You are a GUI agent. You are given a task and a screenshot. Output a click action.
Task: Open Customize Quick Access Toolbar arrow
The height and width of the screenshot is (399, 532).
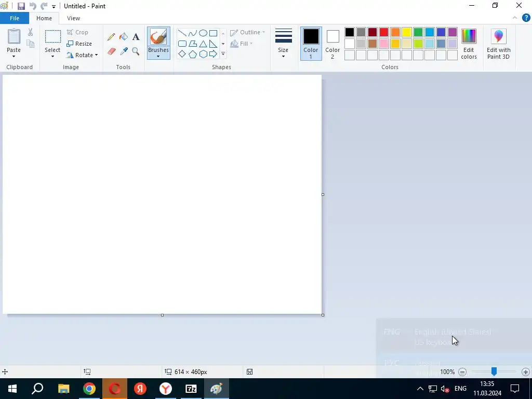[54, 6]
